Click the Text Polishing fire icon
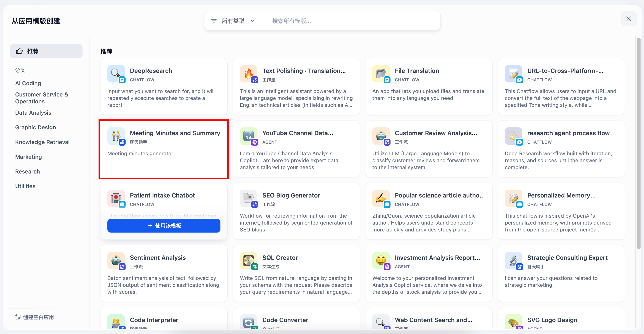644x334 pixels. pyautogui.click(x=248, y=74)
